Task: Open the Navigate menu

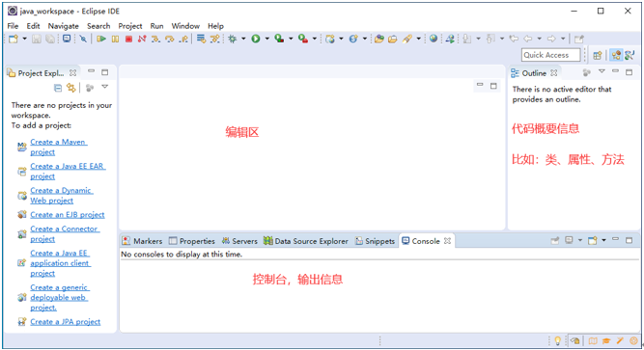Action: coord(64,26)
